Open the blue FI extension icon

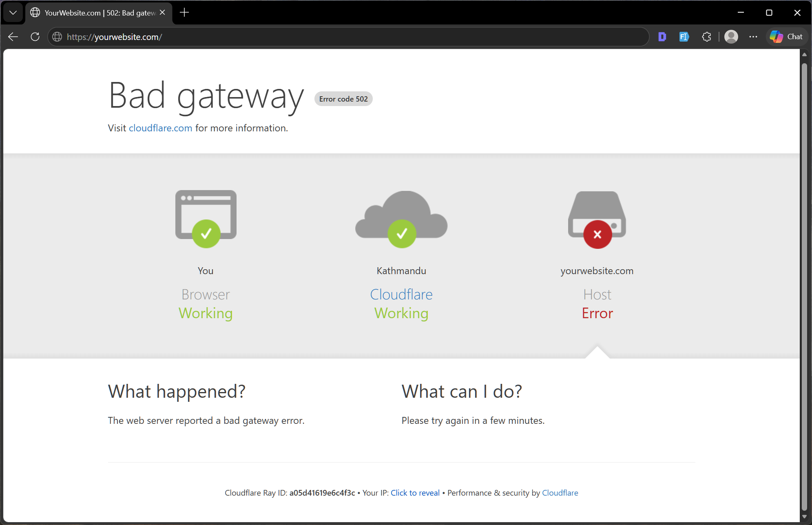(684, 37)
